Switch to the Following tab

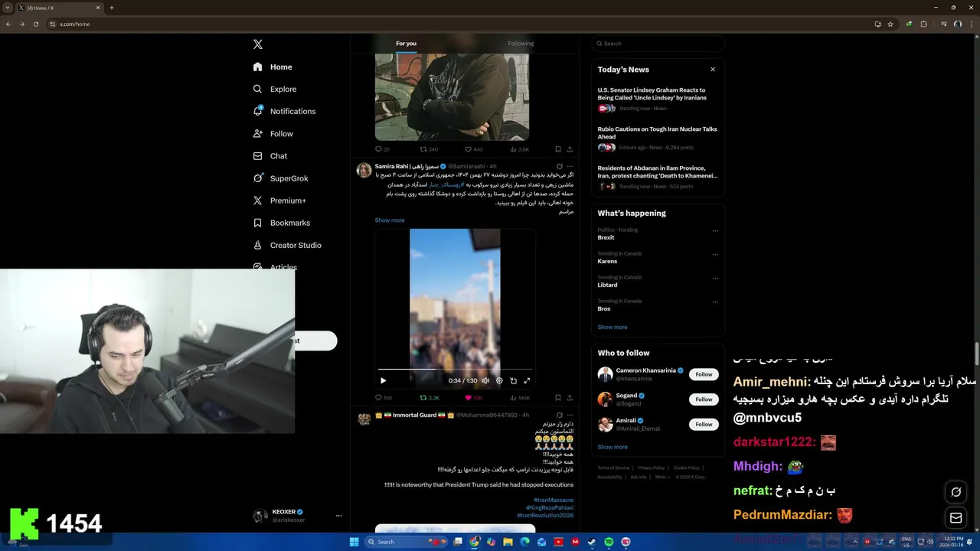click(521, 44)
